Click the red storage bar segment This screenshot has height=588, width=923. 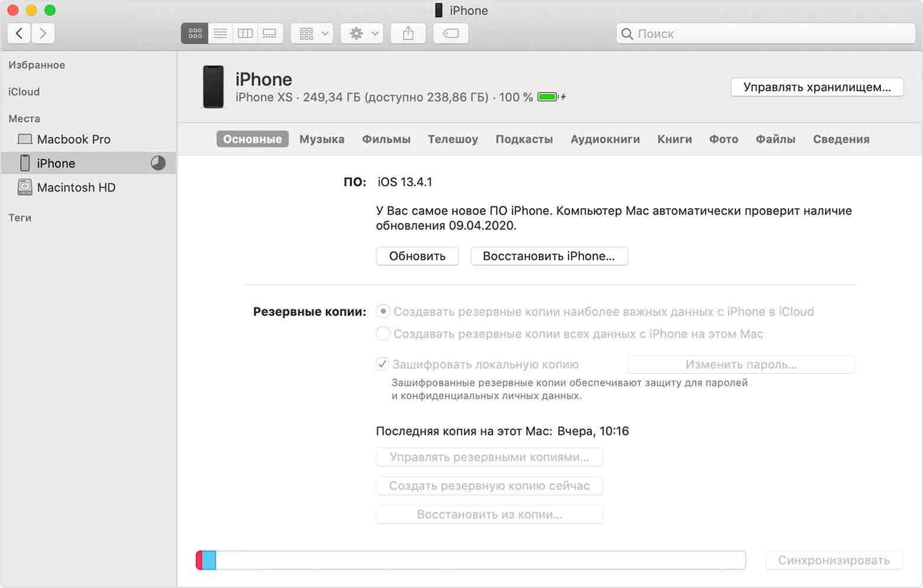(199, 560)
